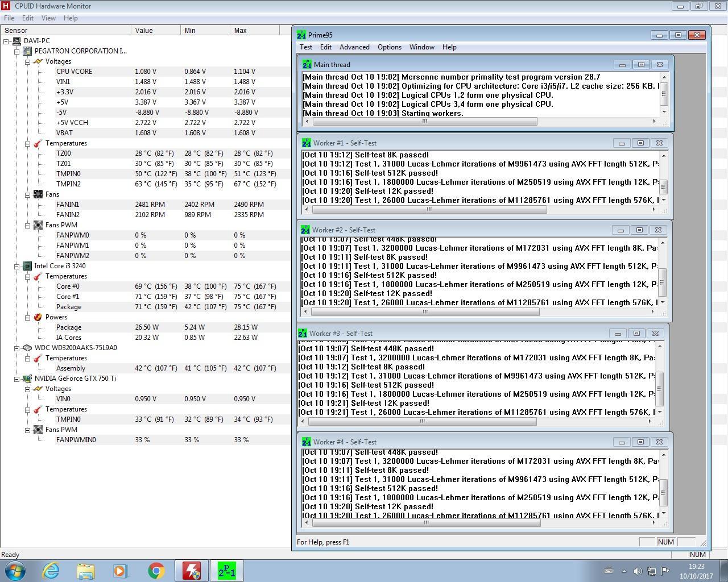Click the Worker #1 window icon
This screenshot has width=728, height=582.
(307, 143)
